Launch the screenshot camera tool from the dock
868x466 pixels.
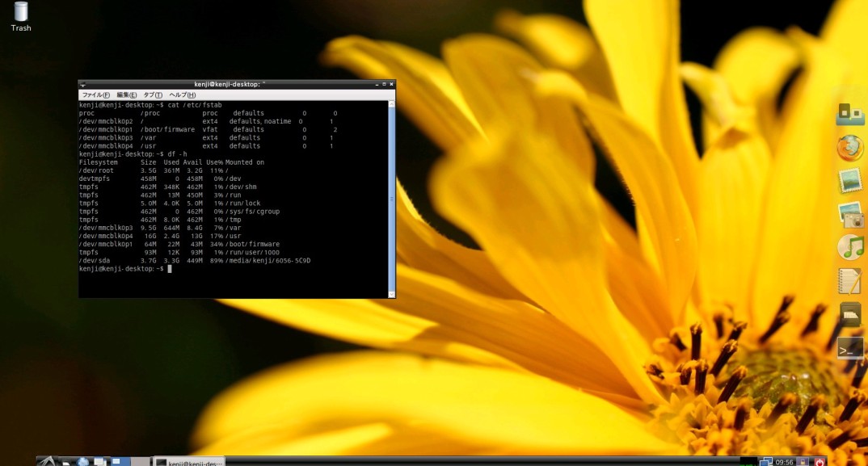click(849, 216)
